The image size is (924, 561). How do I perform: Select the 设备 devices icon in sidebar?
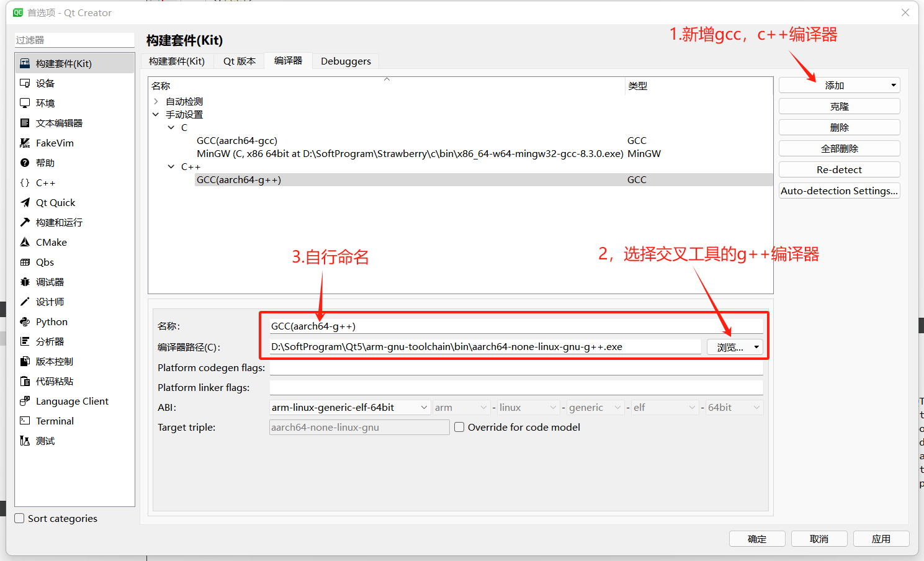click(25, 83)
